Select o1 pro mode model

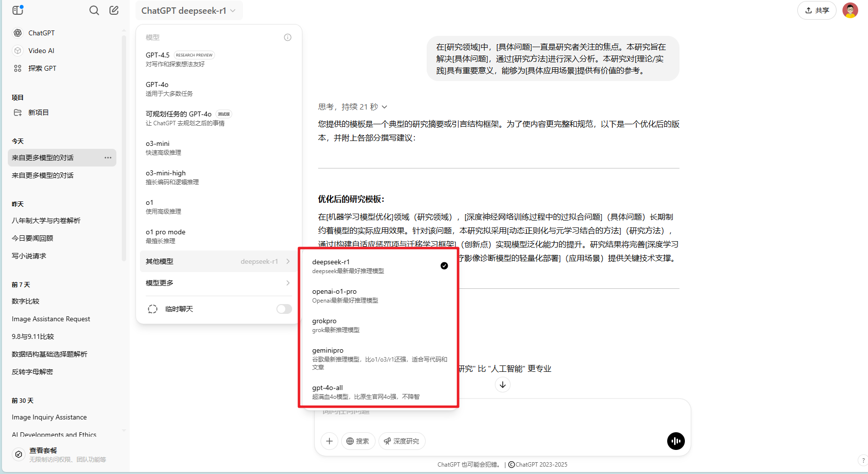[218, 236]
